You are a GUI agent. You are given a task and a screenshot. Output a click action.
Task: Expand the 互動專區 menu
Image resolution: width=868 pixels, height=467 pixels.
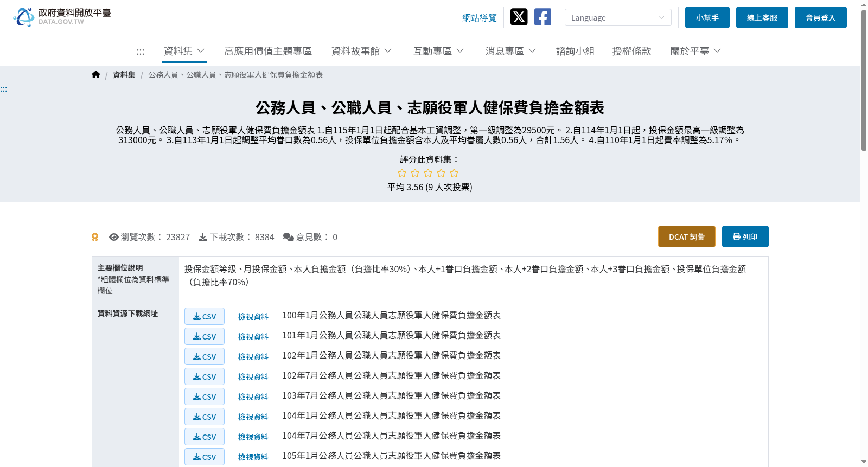click(438, 51)
